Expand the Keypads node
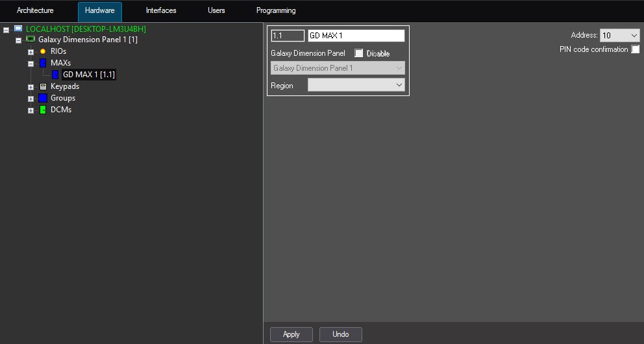 click(x=31, y=87)
